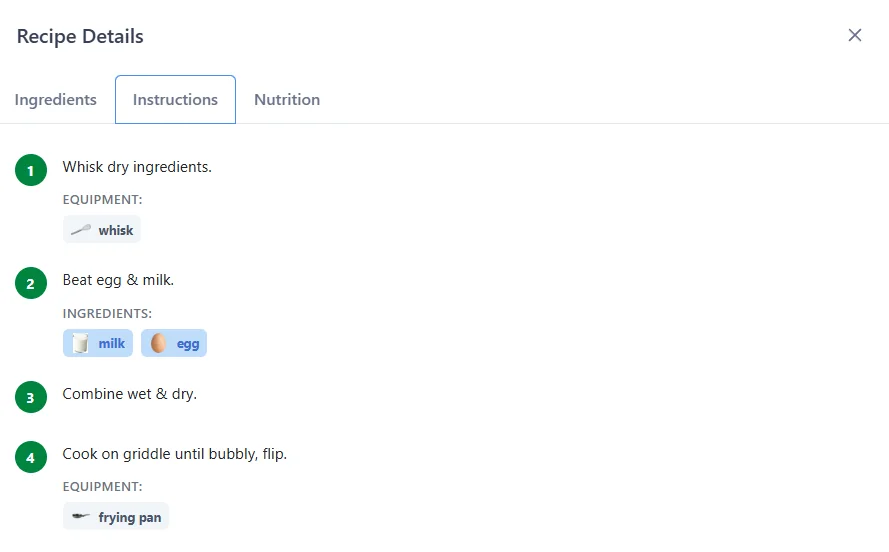The width and height of the screenshot is (889, 552).
Task: Click the step 2 number badge
Action: [31, 284]
